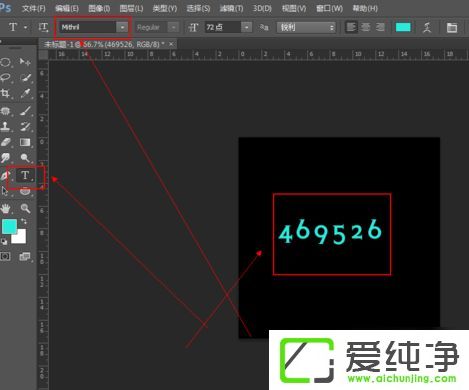Select the Lasso tool

coord(6,78)
